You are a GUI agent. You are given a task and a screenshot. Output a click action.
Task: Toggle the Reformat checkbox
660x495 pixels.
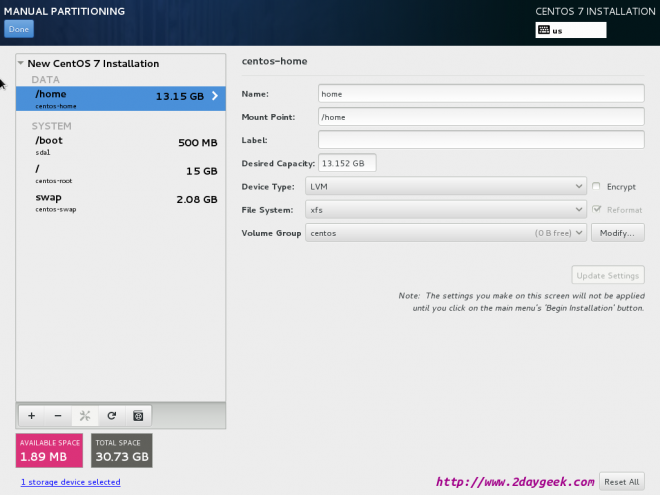click(x=597, y=210)
